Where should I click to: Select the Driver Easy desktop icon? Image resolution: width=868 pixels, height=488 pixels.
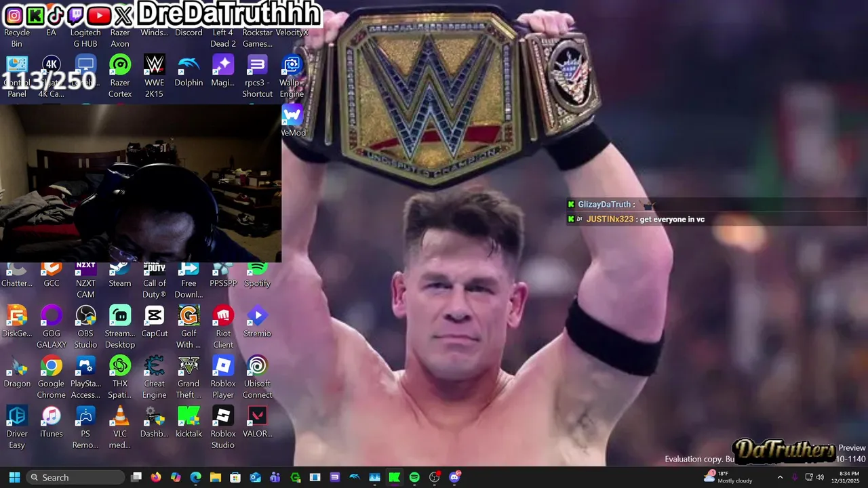(17, 427)
